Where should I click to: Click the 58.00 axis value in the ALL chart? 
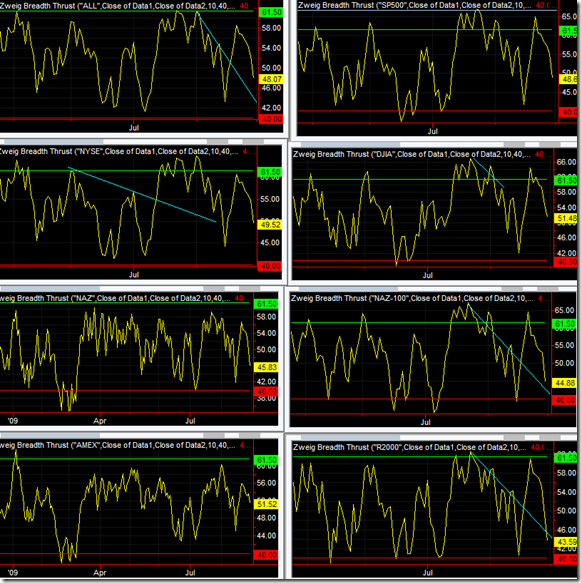click(271, 28)
